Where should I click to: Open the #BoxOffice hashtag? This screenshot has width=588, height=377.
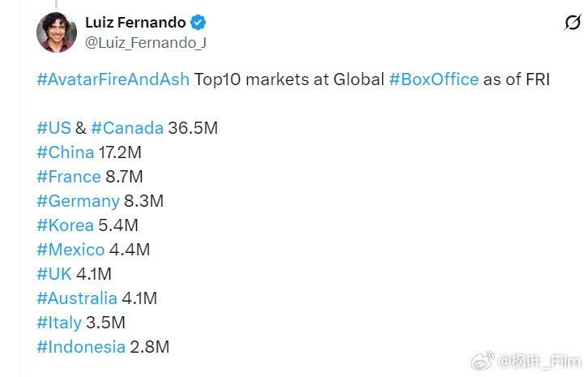433,80
